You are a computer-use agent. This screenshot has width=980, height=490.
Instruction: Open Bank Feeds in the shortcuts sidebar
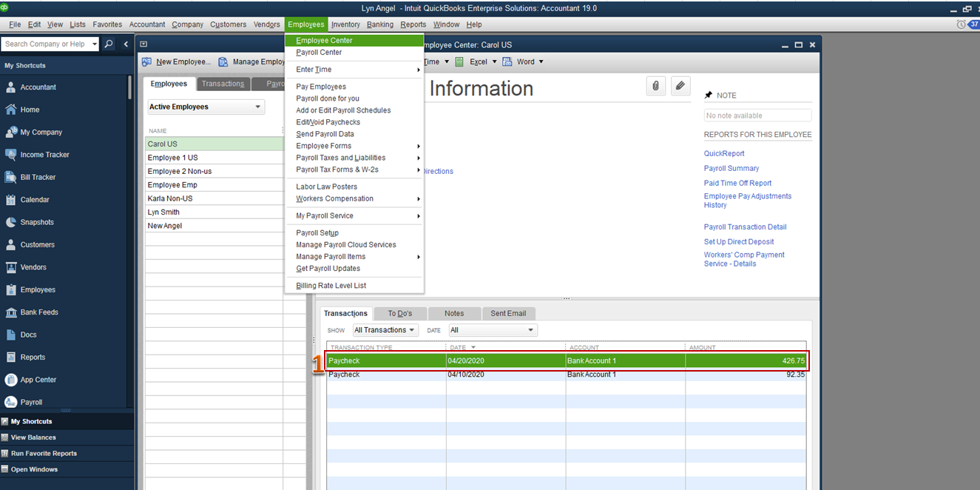coord(38,312)
